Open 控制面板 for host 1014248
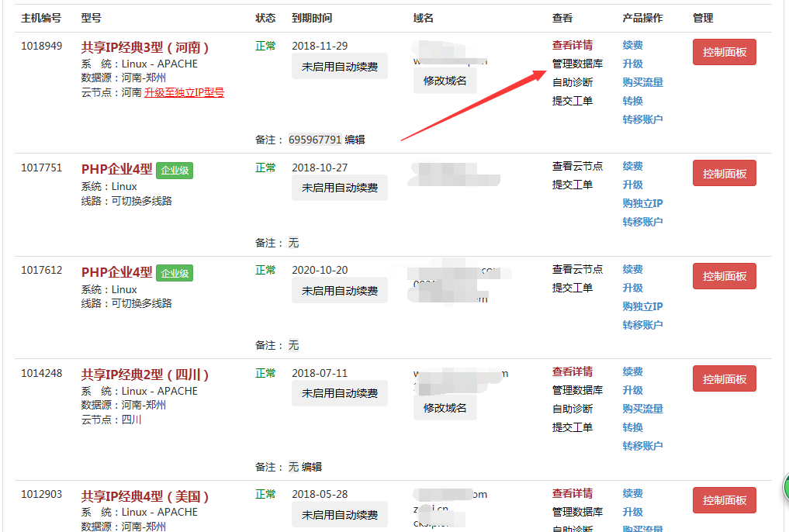The height and width of the screenshot is (532, 789). point(724,379)
